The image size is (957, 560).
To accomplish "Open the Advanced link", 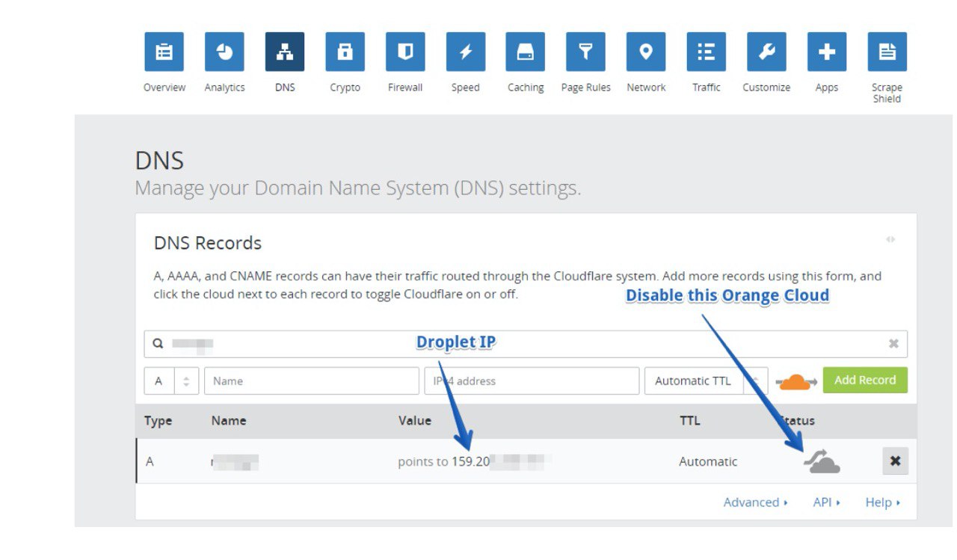I will pyautogui.click(x=755, y=502).
